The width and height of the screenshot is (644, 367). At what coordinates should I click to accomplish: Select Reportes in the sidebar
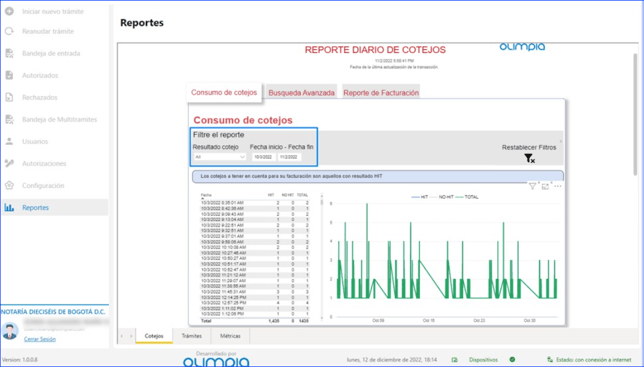pyautogui.click(x=54, y=207)
